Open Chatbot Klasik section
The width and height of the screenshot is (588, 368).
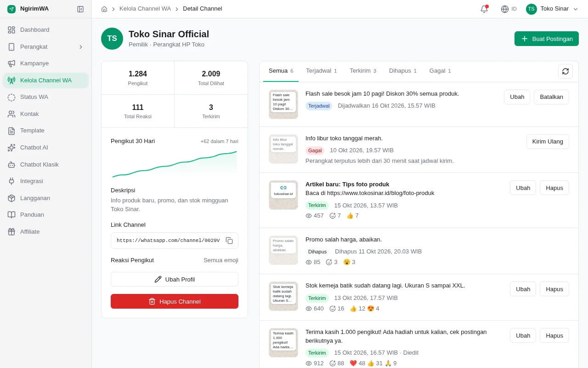(x=45, y=165)
